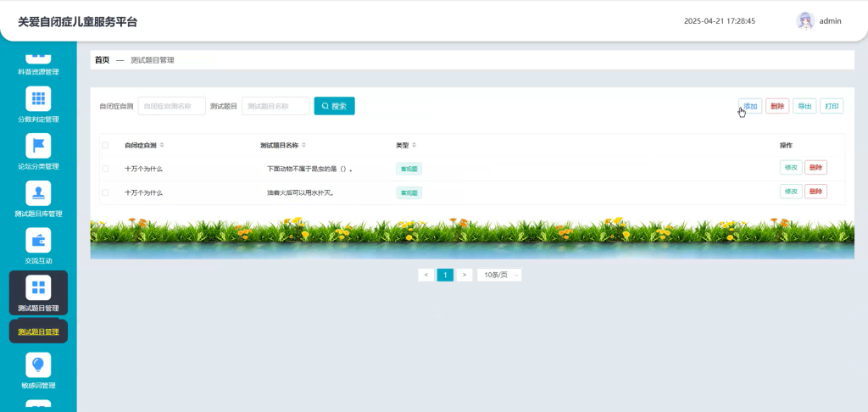The width and height of the screenshot is (868, 412).
Task: Click the red 删除 button in toolbar
Action: (x=777, y=106)
